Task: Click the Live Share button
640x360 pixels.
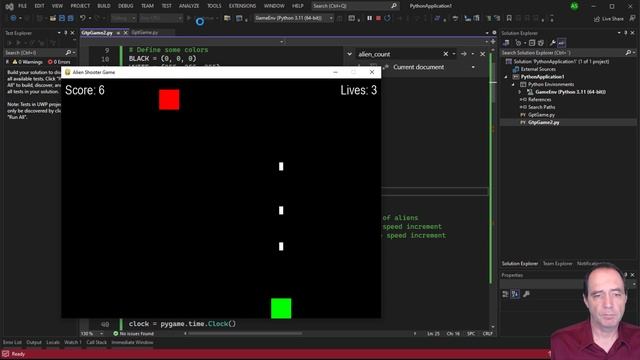Action: pos(609,19)
